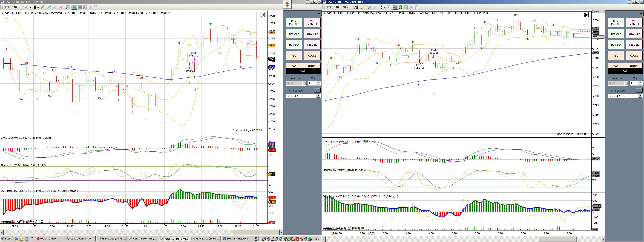The width and height of the screenshot is (644, 242).
Task: Click BUY MARKET in left trade panel
Action: (x=294, y=23)
